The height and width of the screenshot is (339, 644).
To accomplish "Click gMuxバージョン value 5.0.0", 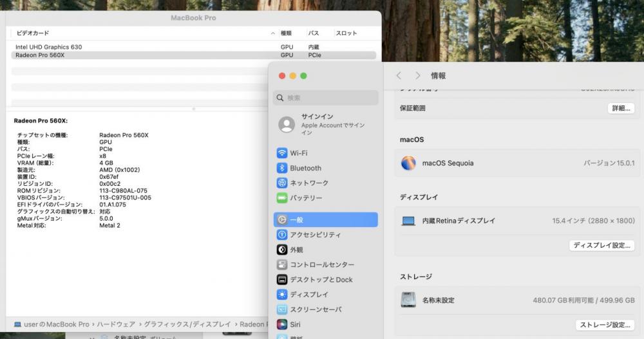I will (106, 219).
